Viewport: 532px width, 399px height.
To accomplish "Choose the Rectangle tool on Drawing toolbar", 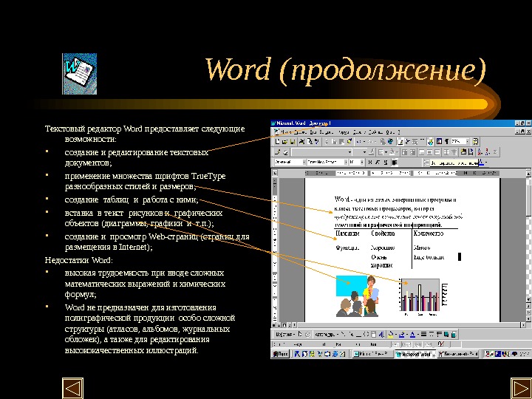I will (x=358, y=335).
